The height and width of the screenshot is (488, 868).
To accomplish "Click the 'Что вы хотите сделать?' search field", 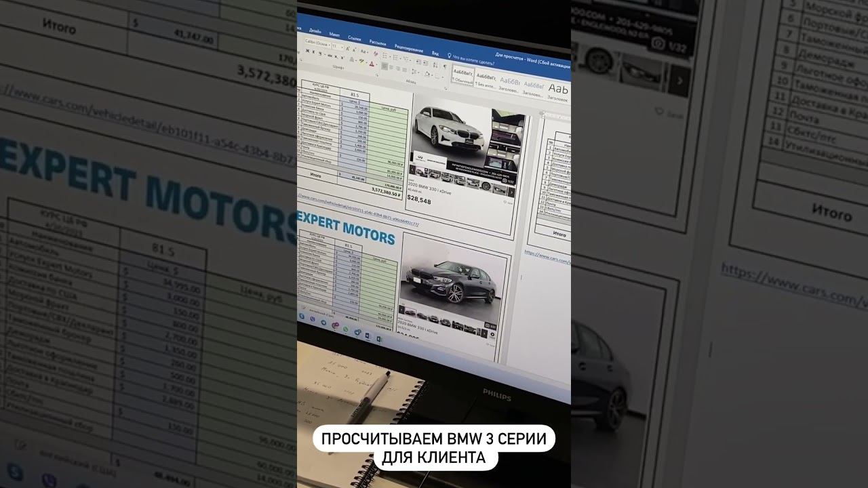I will pyautogui.click(x=475, y=61).
